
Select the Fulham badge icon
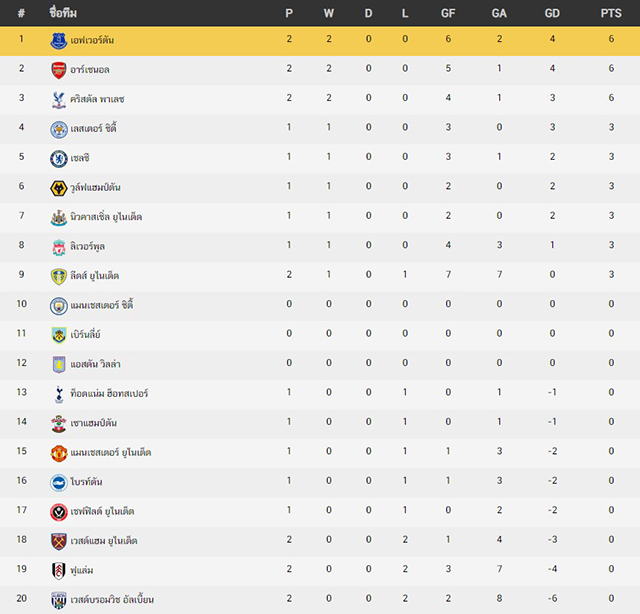[x=58, y=571]
